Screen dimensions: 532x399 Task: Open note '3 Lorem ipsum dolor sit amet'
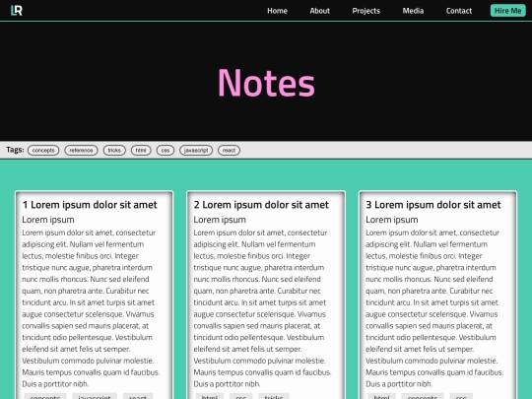point(433,205)
